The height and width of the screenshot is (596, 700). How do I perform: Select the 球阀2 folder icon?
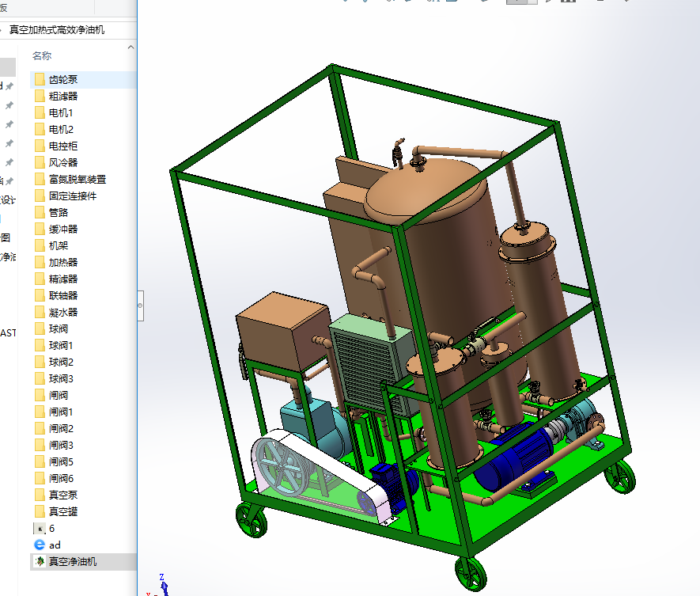tap(40, 362)
